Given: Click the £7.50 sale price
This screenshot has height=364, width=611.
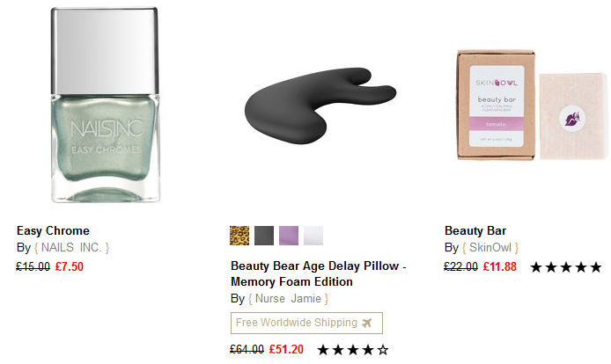Looking at the screenshot, I should click(70, 266).
